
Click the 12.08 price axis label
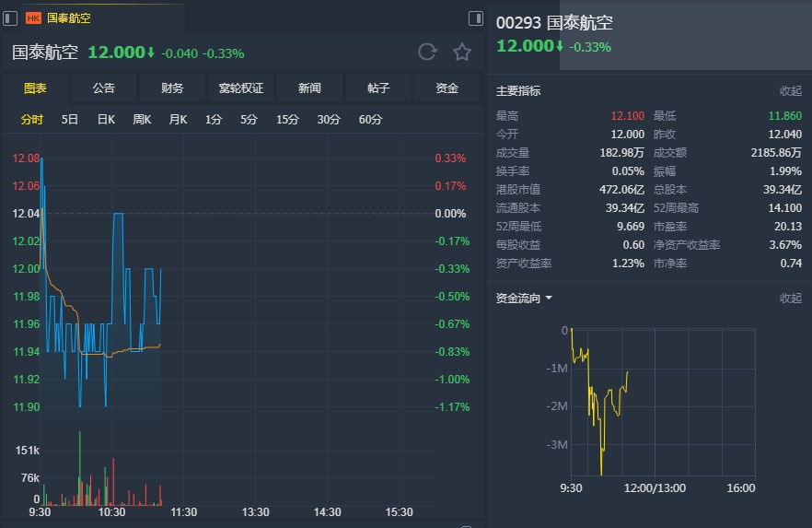26,158
